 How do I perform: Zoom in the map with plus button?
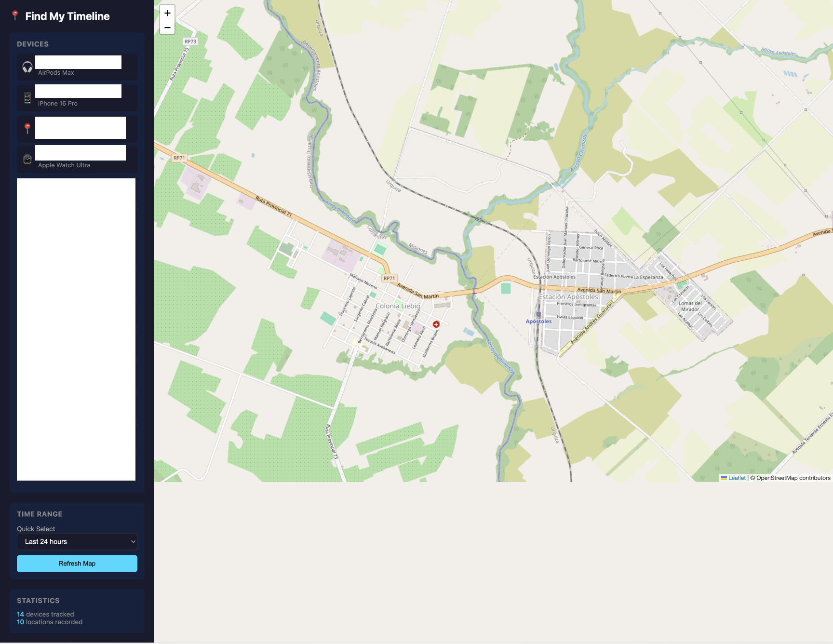[167, 13]
